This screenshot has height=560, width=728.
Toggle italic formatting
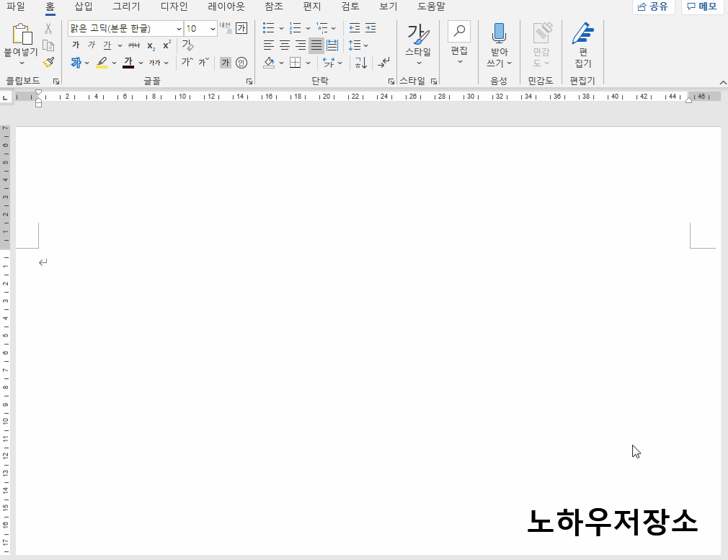coord(92,45)
